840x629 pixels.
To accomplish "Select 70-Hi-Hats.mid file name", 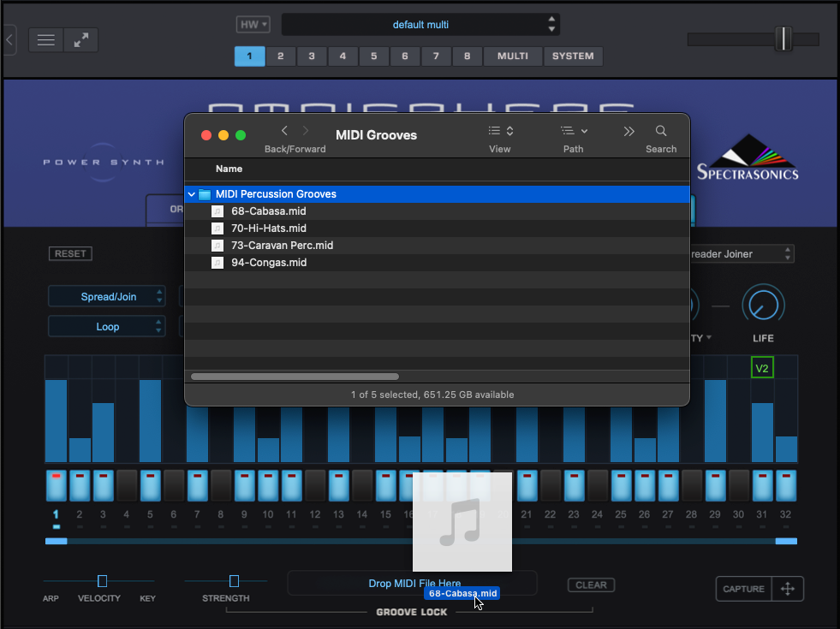I will (269, 228).
